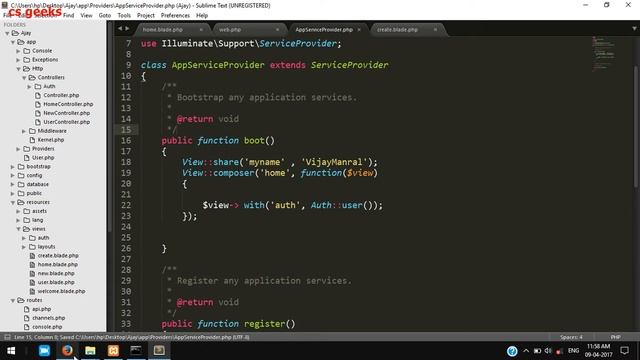Viewport: 640px width, 360px height.
Task: Open the Goto menu
Action: 104,16
